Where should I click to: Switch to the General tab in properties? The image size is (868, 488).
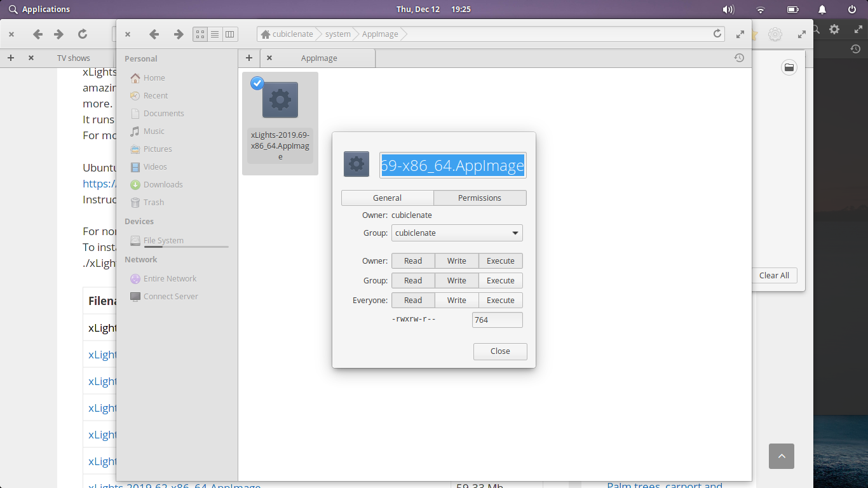point(387,198)
